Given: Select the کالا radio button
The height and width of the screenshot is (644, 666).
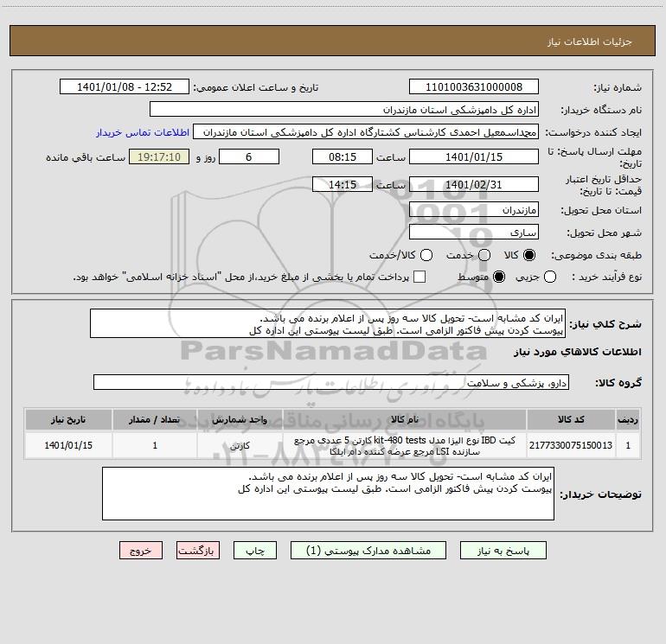Looking at the screenshot, I should point(529,255).
